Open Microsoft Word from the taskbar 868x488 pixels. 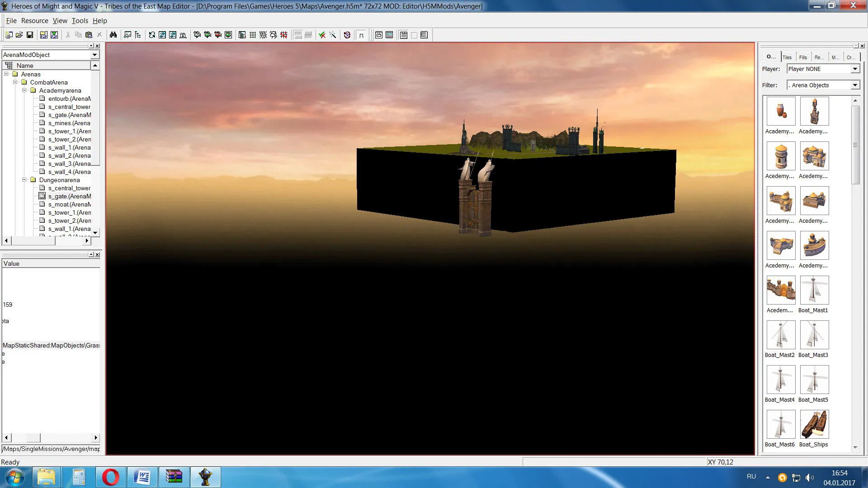tap(142, 477)
